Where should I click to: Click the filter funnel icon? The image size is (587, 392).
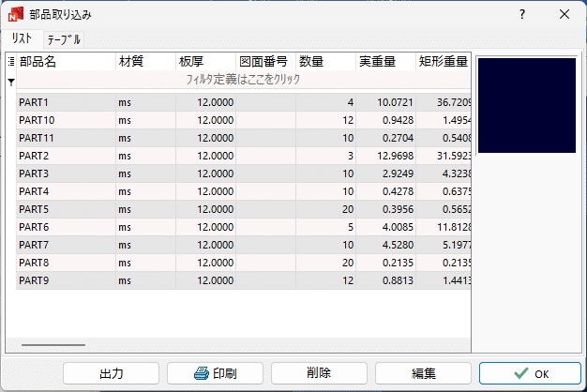point(11,82)
